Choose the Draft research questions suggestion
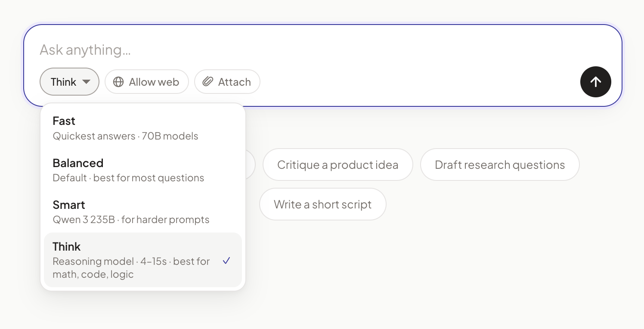 pyautogui.click(x=500, y=164)
